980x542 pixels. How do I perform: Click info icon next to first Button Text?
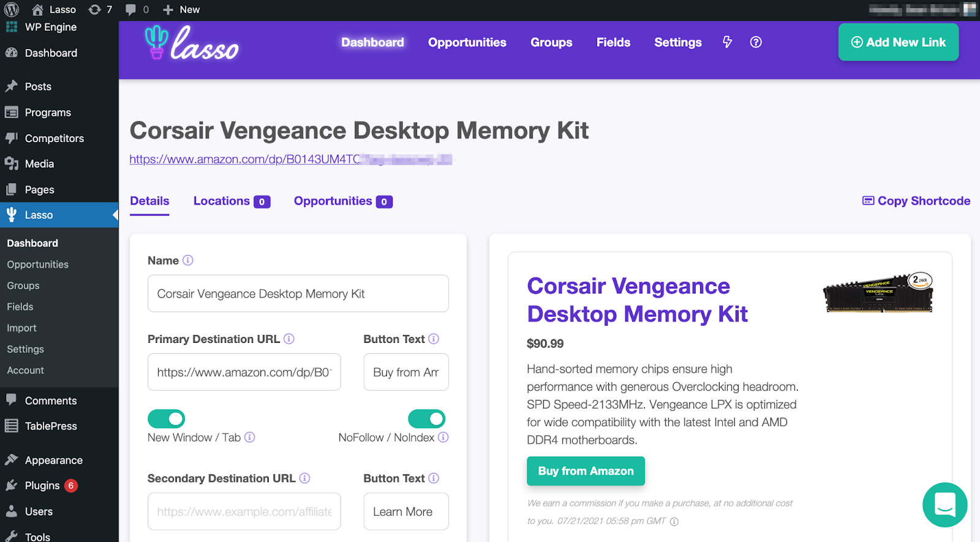pyautogui.click(x=434, y=339)
